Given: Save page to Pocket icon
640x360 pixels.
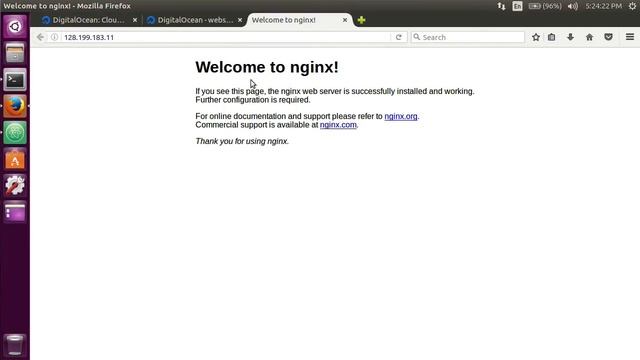Looking at the screenshot, I should point(609,37).
